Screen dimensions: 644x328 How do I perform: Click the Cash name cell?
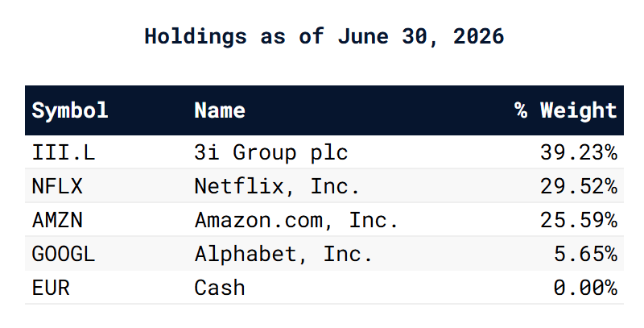(220, 288)
